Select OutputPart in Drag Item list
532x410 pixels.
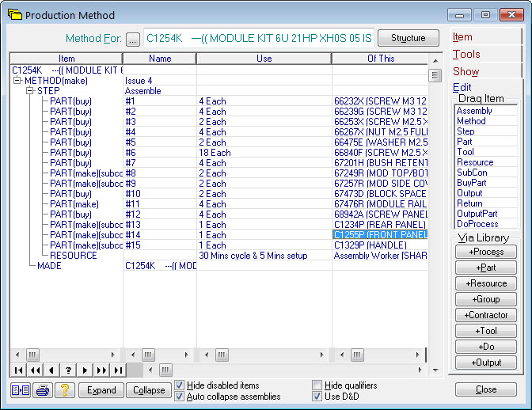click(x=486, y=214)
